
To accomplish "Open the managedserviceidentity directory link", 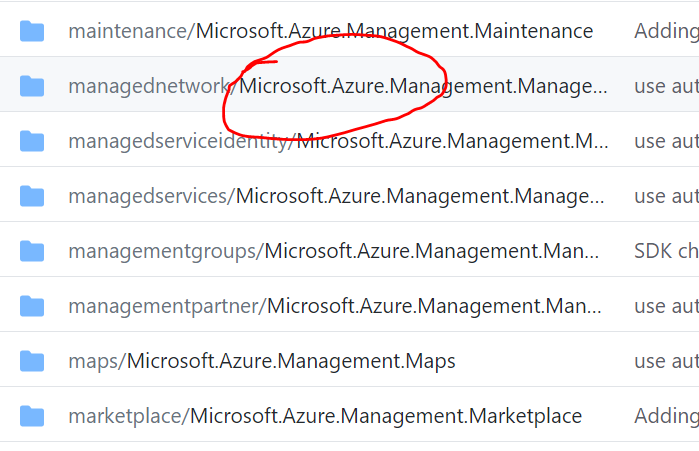I will (338, 141).
